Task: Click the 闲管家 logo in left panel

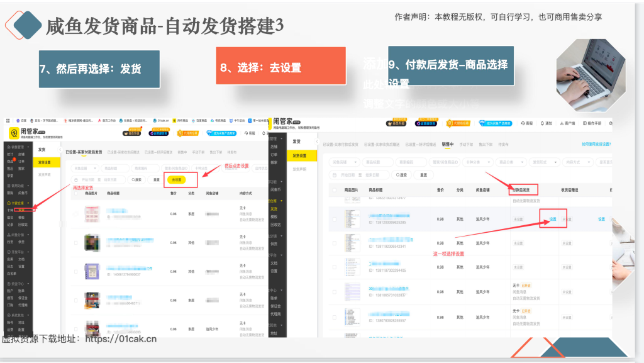Action: point(14,133)
